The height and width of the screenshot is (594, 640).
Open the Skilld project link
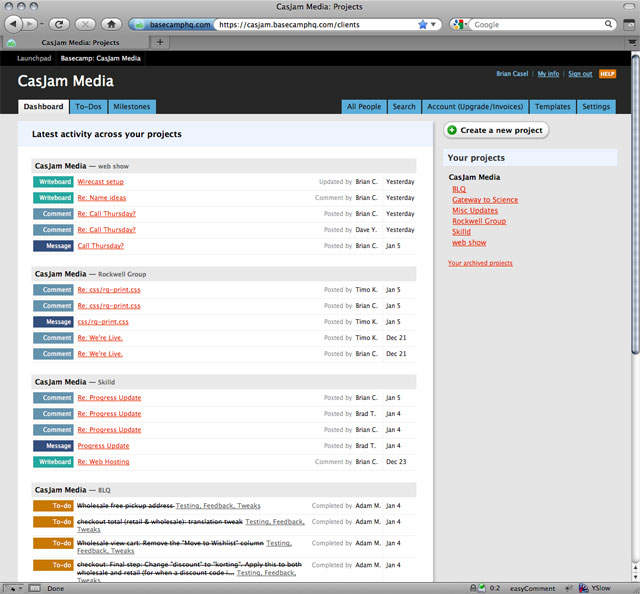point(461,231)
